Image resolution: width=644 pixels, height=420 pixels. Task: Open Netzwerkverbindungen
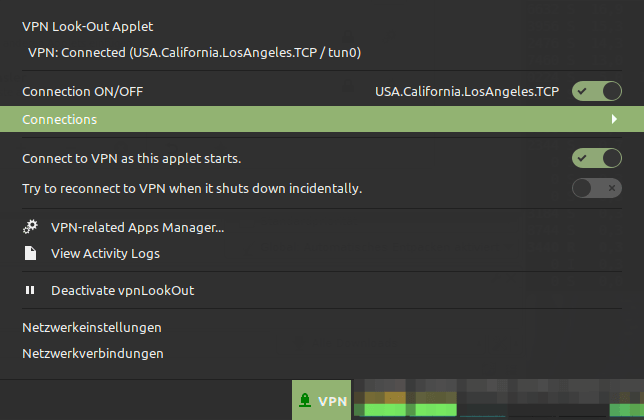pyautogui.click(x=93, y=353)
